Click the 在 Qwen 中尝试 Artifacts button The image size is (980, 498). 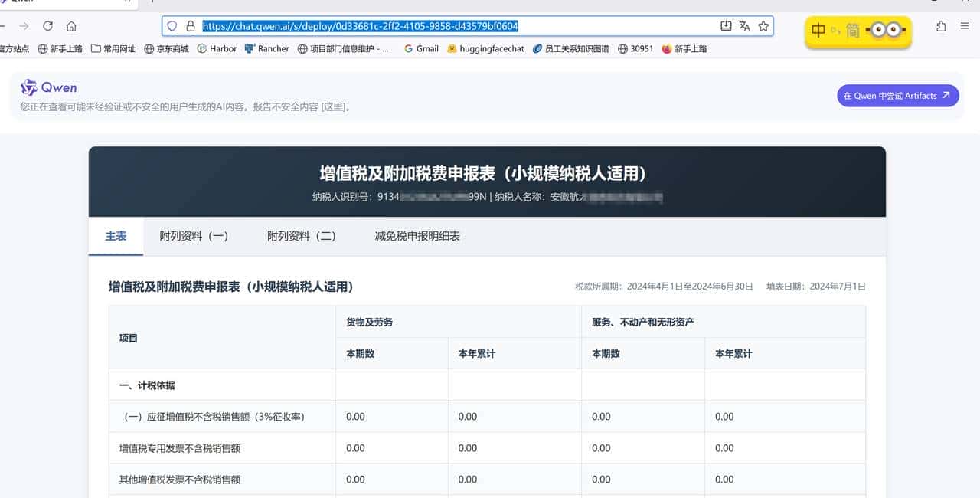pyautogui.click(x=897, y=96)
